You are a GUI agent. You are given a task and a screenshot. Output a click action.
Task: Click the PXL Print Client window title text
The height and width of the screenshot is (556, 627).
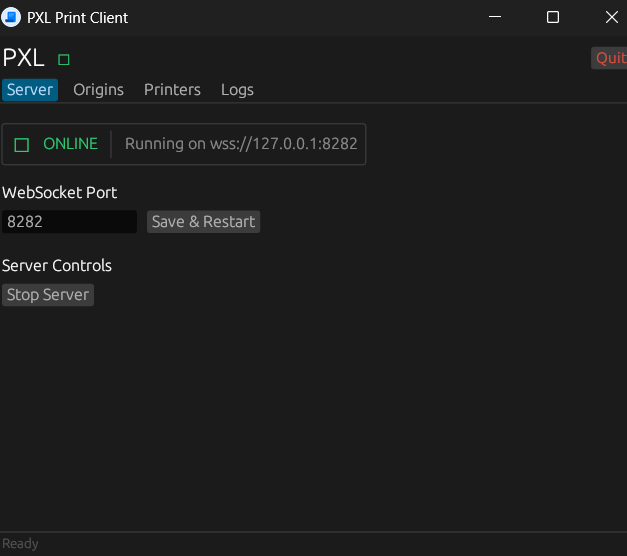pyautogui.click(x=78, y=18)
